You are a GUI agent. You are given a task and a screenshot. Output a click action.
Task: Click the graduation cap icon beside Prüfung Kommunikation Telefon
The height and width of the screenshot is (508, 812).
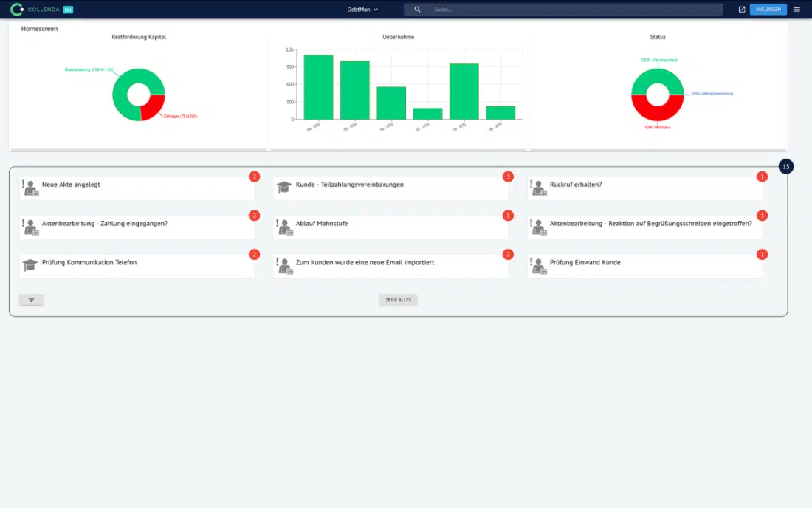tap(30, 265)
